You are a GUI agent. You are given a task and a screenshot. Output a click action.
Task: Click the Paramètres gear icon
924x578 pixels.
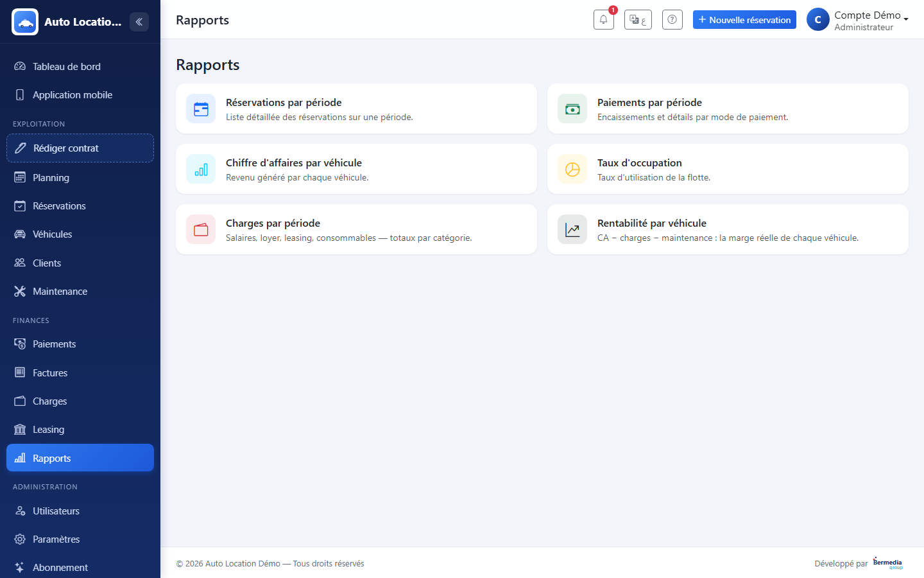coord(20,539)
